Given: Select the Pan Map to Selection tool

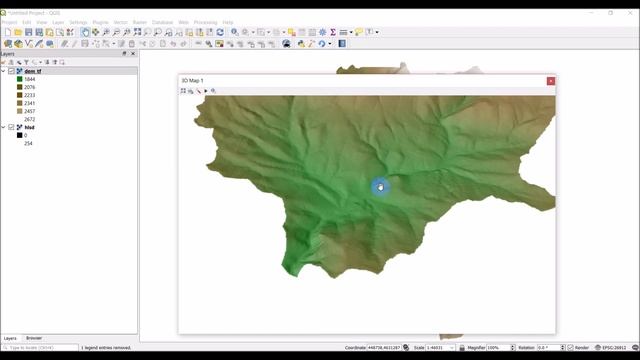Looking at the screenshot, I should click(x=96, y=32).
